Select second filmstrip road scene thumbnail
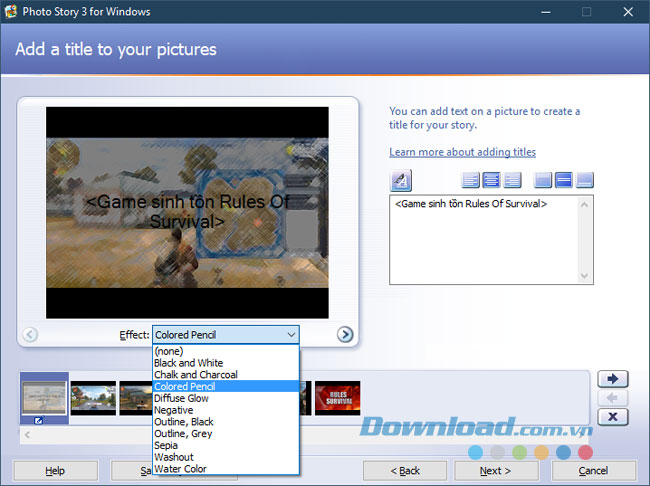The width and height of the screenshot is (650, 486). click(x=93, y=398)
